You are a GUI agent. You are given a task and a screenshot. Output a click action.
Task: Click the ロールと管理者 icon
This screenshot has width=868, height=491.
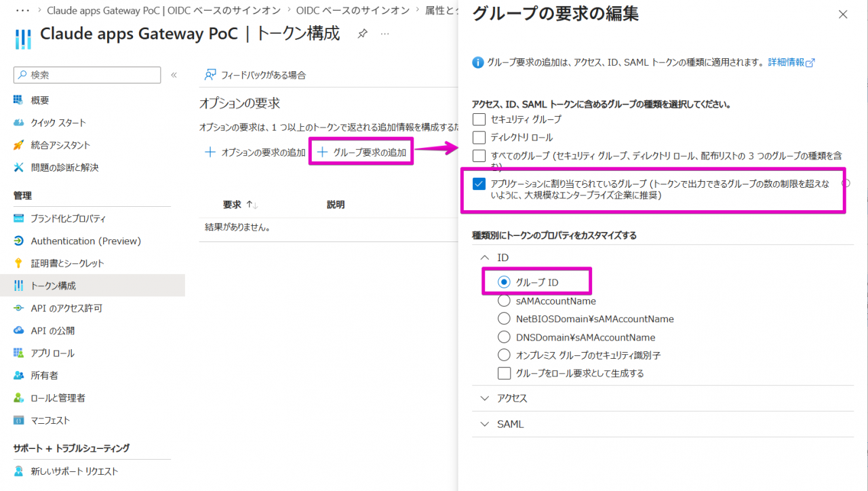[x=18, y=397]
